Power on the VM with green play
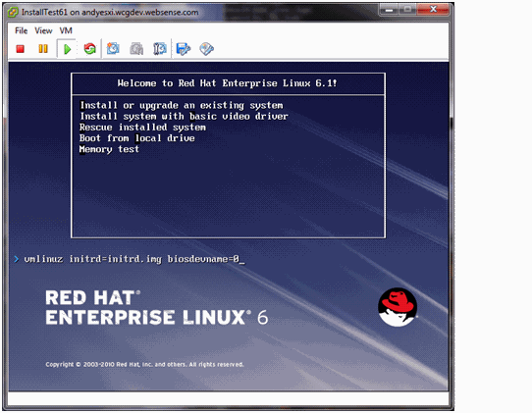Image resolution: width=532 pixels, height=413 pixels. point(67,49)
